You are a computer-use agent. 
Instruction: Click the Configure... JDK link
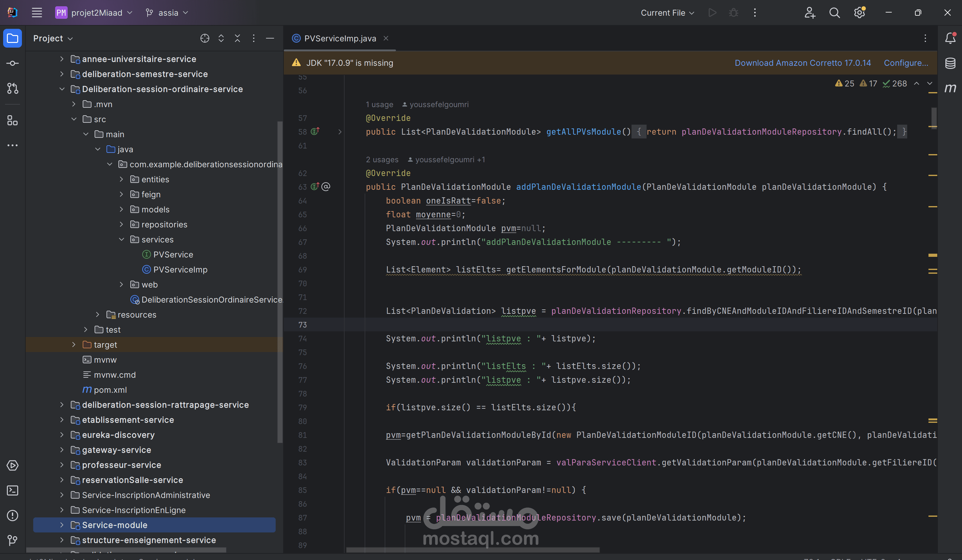(906, 63)
